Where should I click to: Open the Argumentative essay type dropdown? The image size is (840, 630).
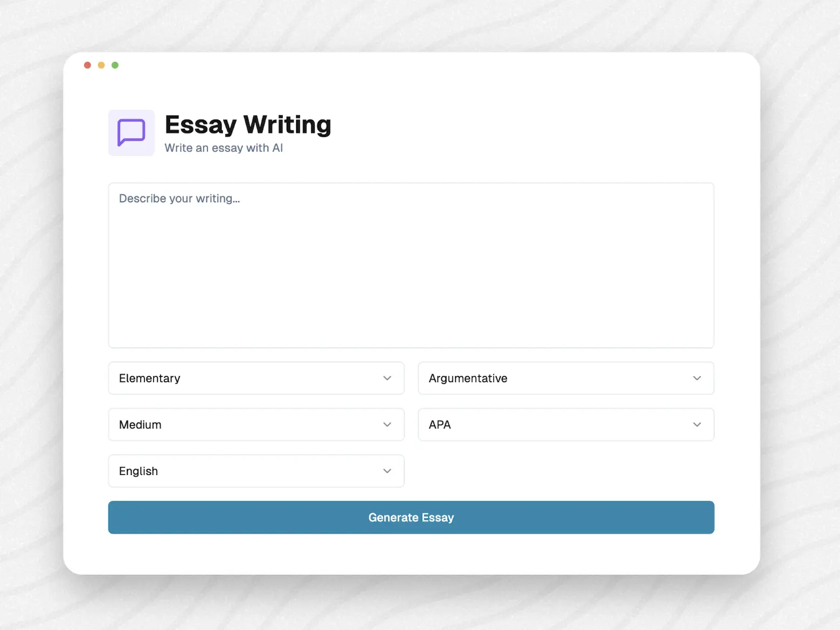(566, 378)
